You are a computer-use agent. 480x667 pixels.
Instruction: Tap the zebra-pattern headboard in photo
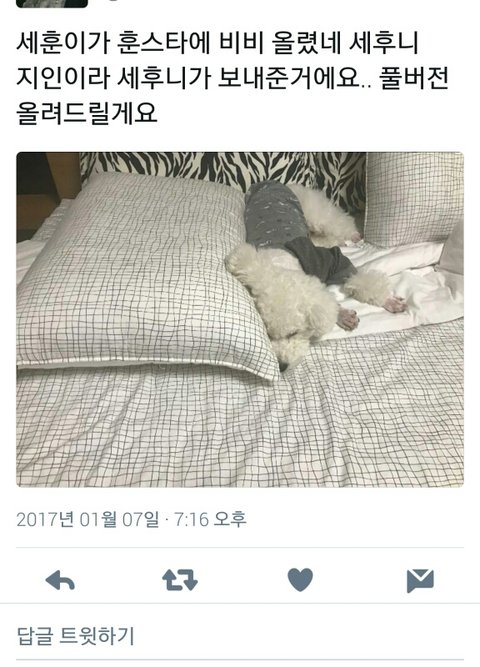click(221, 168)
